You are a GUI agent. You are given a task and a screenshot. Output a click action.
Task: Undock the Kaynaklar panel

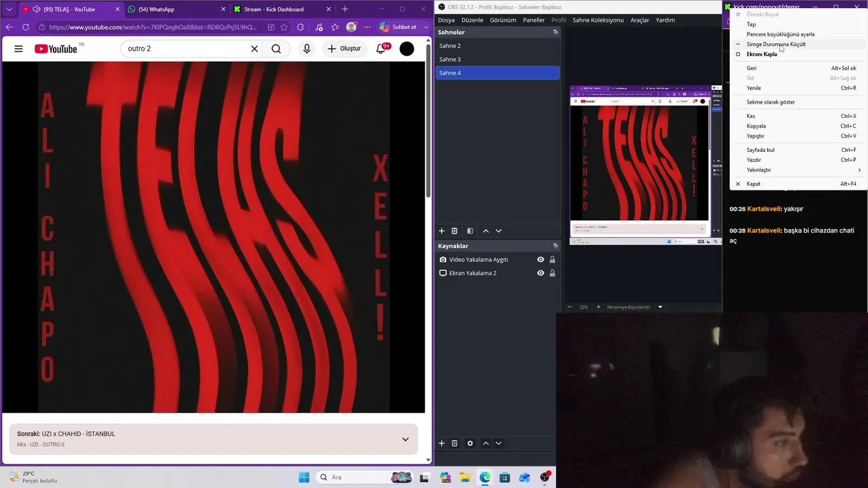[555, 246]
